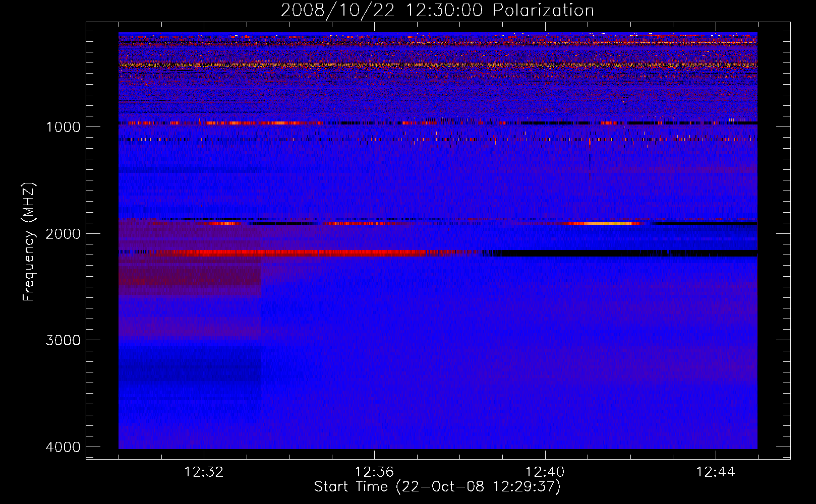Viewport: 816px width, 504px height.
Task: Click the 'Frequency (MHZ)' axis label
Action: (29, 242)
